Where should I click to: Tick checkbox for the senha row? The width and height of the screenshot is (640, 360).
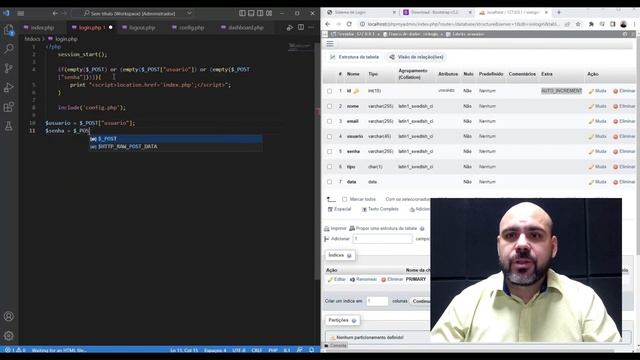(x=329, y=151)
